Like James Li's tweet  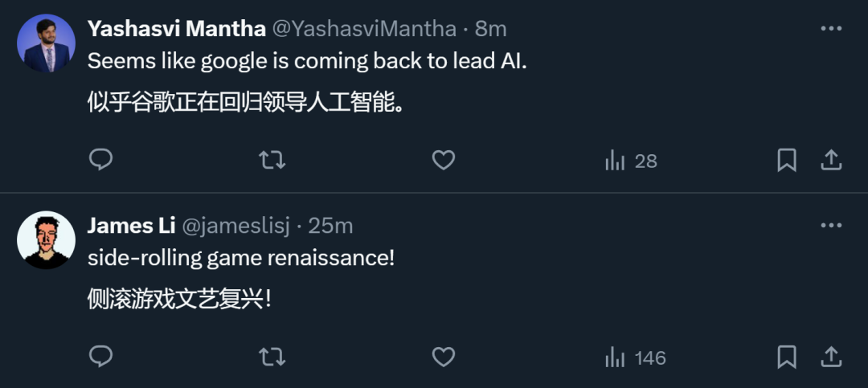point(444,357)
